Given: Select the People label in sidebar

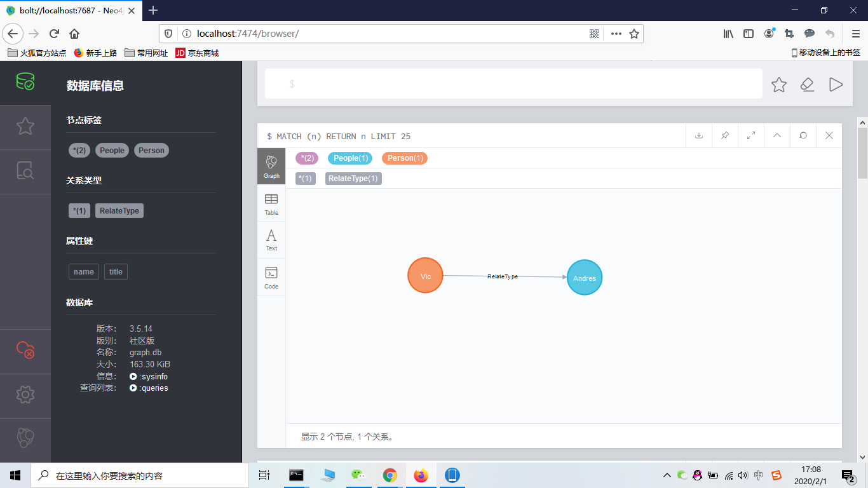Looking at the screenshot, I should click(112, 151).
